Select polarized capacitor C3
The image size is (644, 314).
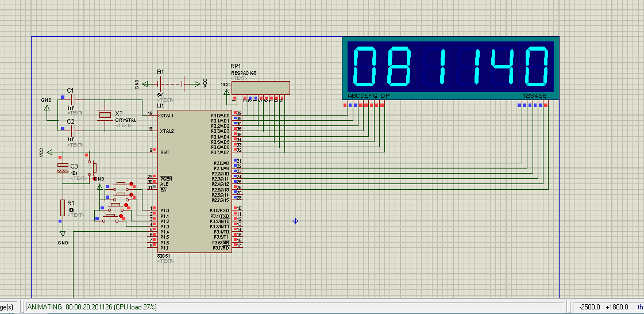(x=63, y=167)
